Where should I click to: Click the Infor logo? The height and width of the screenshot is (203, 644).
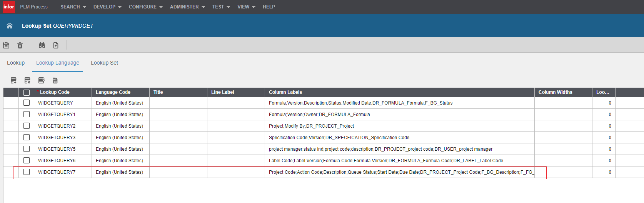pyautogui.click(x=9, y=7)
